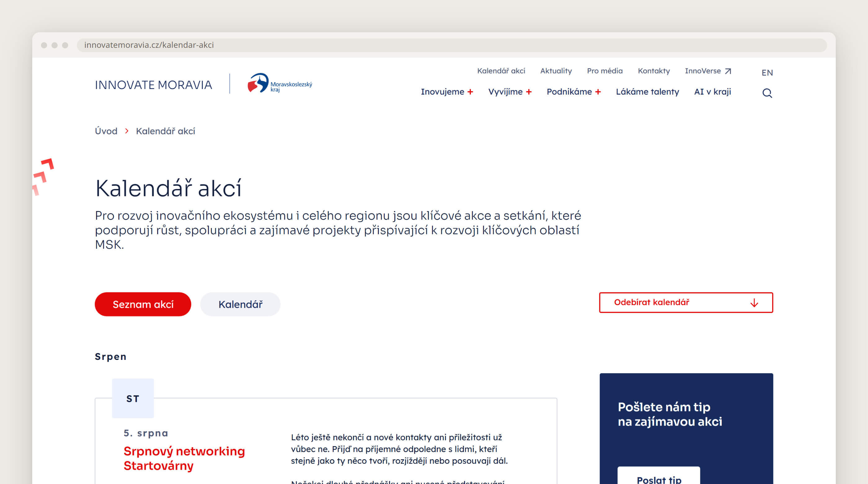This screenshot has width=868, height=484.
Task: Open the Kontakty page
Action: 654,71
